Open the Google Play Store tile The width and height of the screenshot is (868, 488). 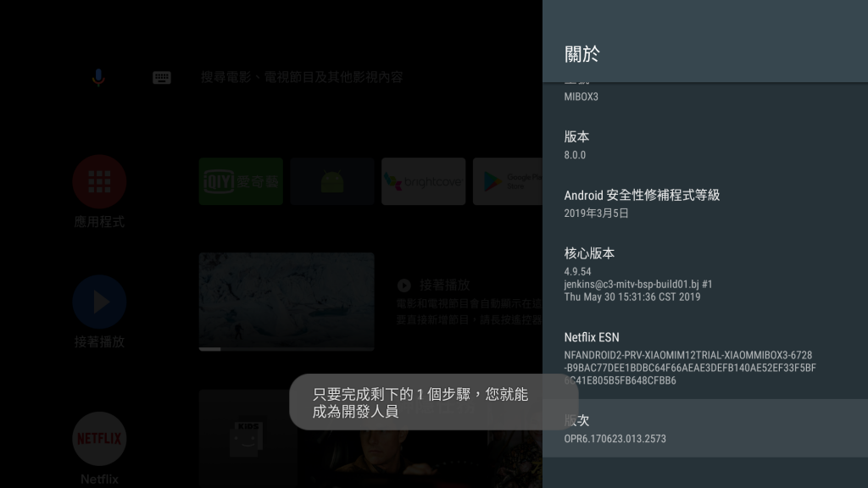click(508, 181)
